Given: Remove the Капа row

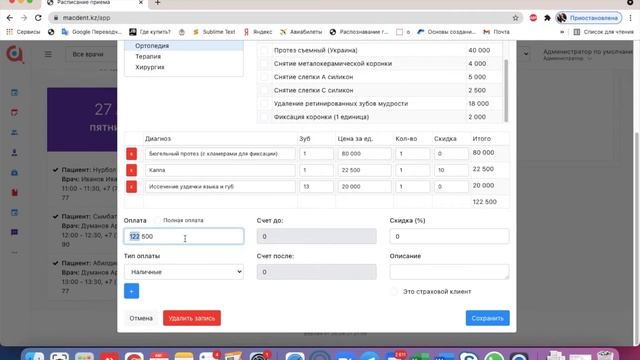Looking at the screenshot, I should (x=131, y=170).
